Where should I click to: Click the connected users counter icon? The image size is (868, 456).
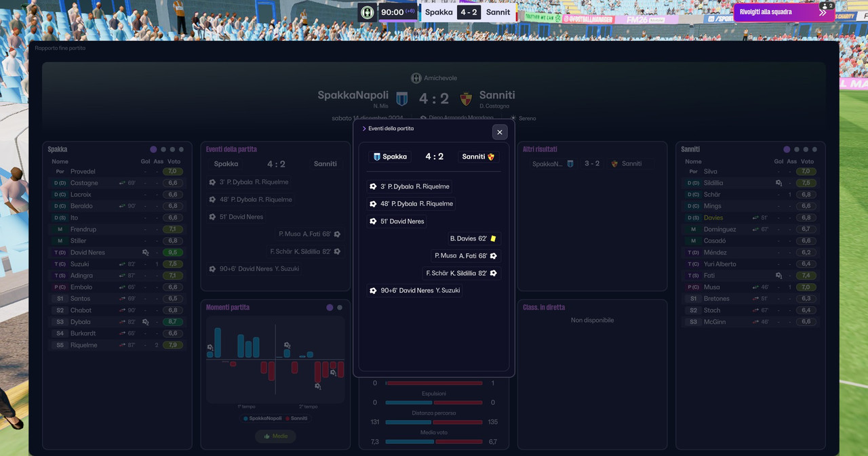coord(827,6)
